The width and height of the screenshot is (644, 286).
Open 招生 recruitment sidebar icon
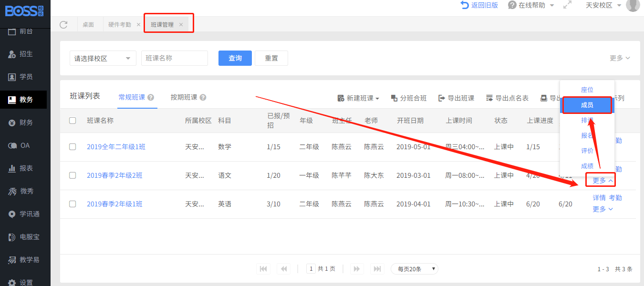pyautogui.click(x=12, y=54)
